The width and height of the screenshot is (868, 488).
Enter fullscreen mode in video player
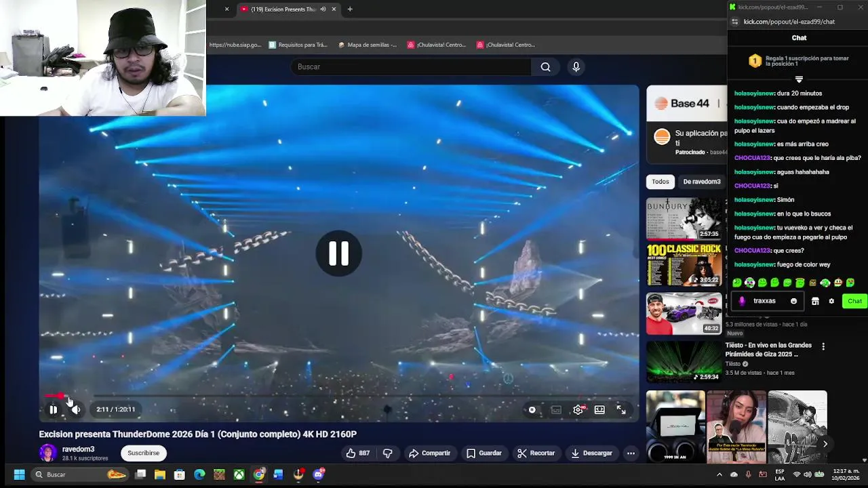click(x=621, y=410)
